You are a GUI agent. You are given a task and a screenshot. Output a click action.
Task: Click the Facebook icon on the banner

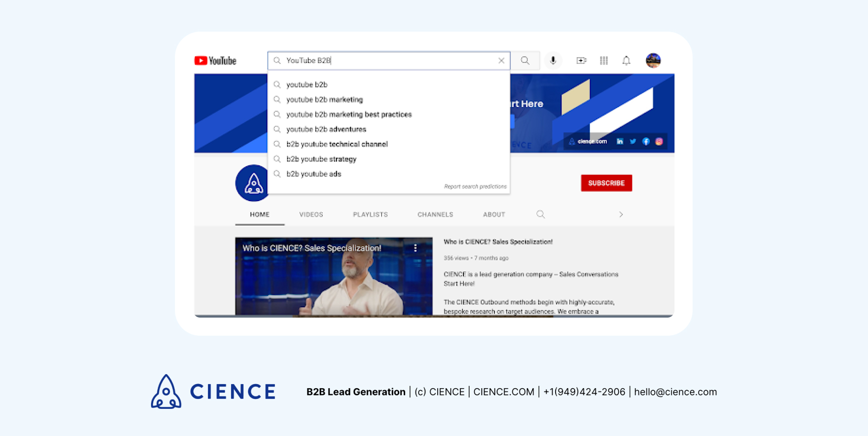click(x=646, y=141)
